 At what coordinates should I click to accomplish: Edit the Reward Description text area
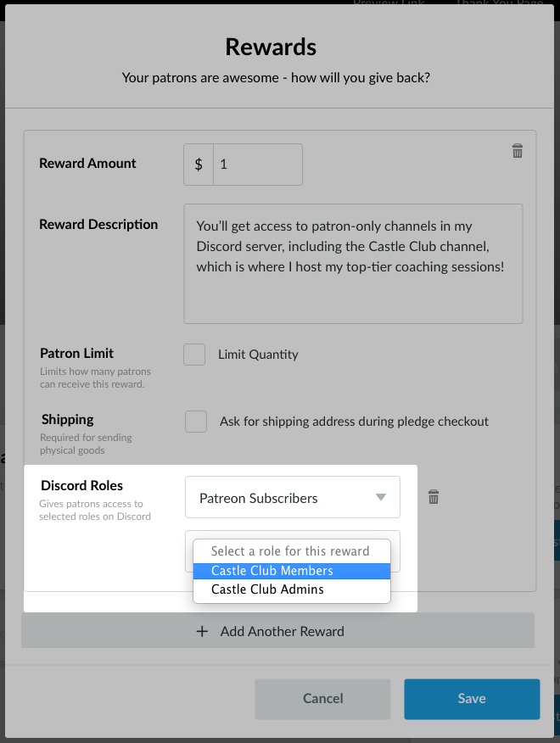[x=353, y=264]
